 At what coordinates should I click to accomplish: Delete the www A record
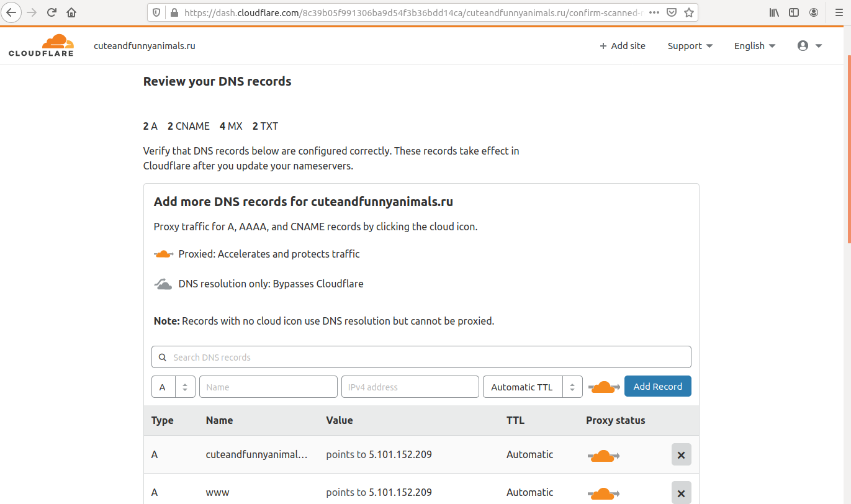[x=681, y=493]
